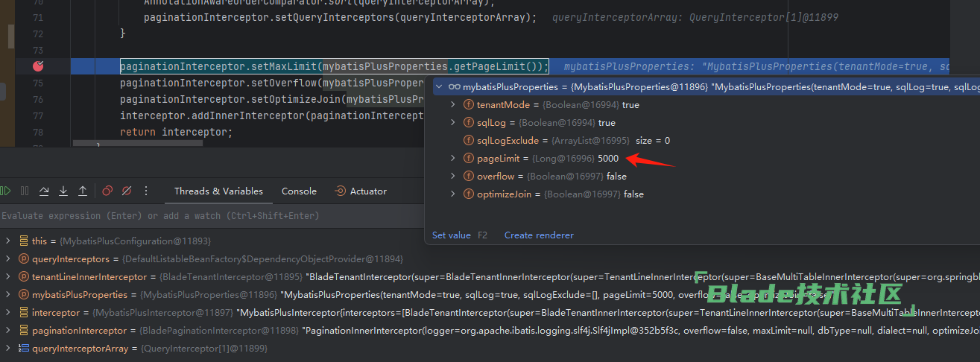The height and width of the screenshot is (362, 980).
Task: Click the sqlLogExclude field icon
Action: coord(469,141)
